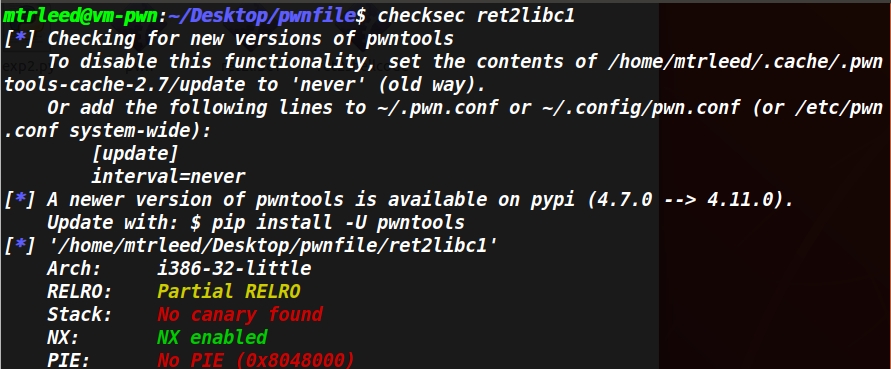The height and width of the screenshot is (369, 891).
Task: Click the [update] config section text
Action: (135, 154)
